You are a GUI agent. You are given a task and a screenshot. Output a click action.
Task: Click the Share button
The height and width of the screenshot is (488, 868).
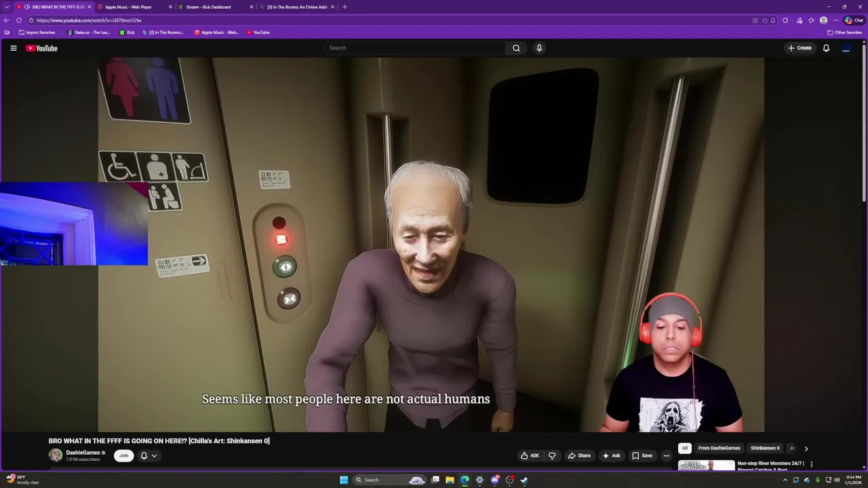coord(579,455)
